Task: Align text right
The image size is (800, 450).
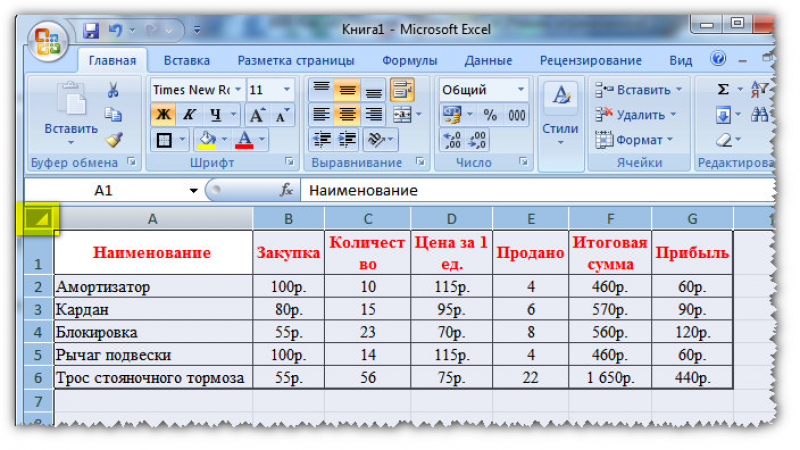Action: coord(374,115)
